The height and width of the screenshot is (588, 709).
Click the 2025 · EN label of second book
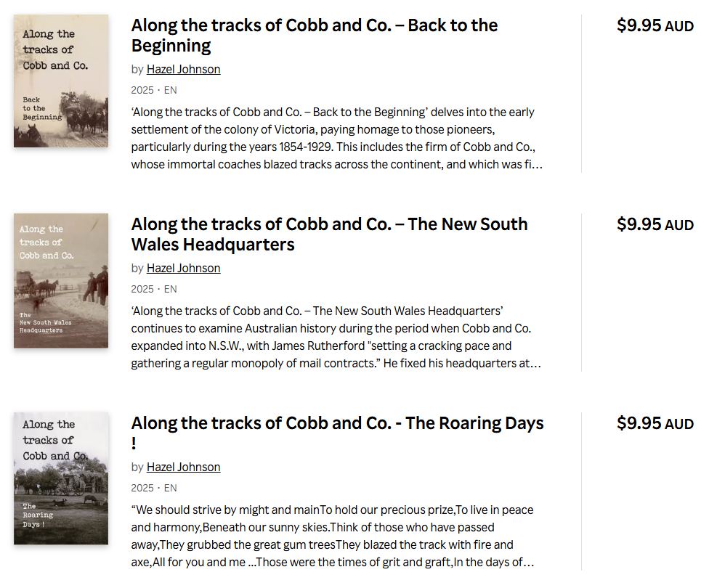[154, 289]
